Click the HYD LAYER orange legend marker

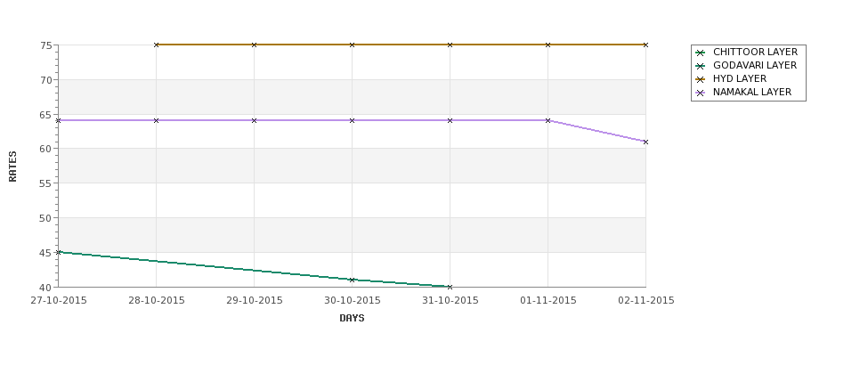pos(701,79)
